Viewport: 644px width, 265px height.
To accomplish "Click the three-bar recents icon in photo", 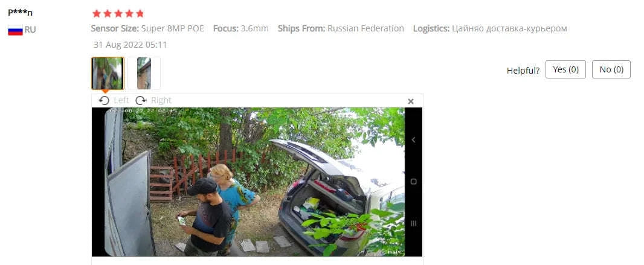I will [413, 223].
